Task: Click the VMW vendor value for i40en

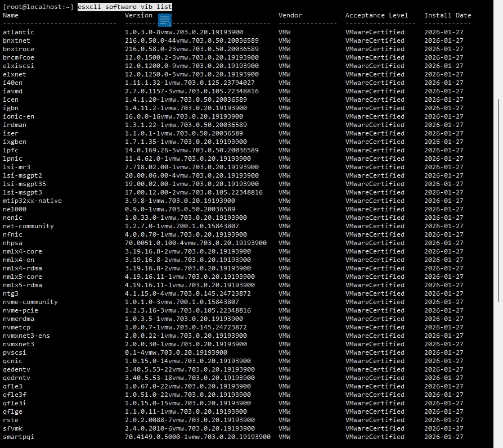Action: (x=285, y=83)
